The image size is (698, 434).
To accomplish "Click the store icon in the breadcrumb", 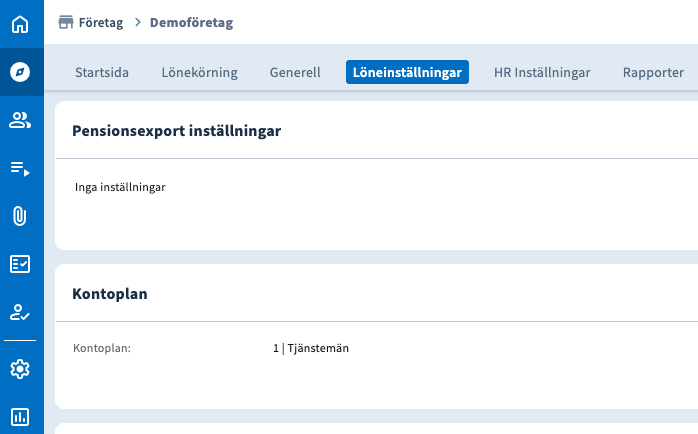I will [67, 22].
